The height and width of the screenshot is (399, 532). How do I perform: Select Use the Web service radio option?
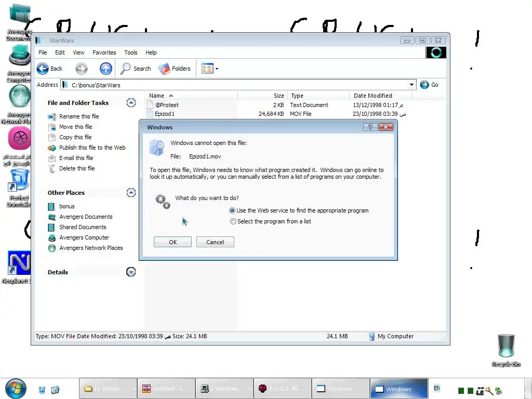coord(232,210)
